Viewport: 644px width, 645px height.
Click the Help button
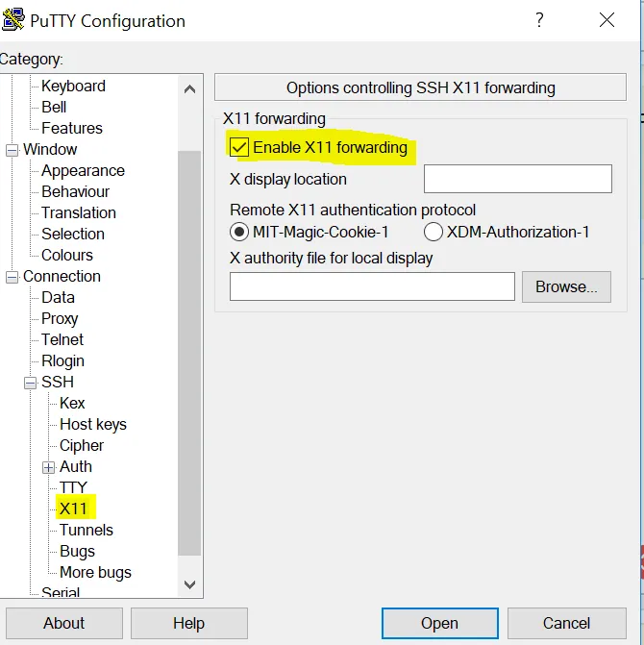[x=189, y=623]
